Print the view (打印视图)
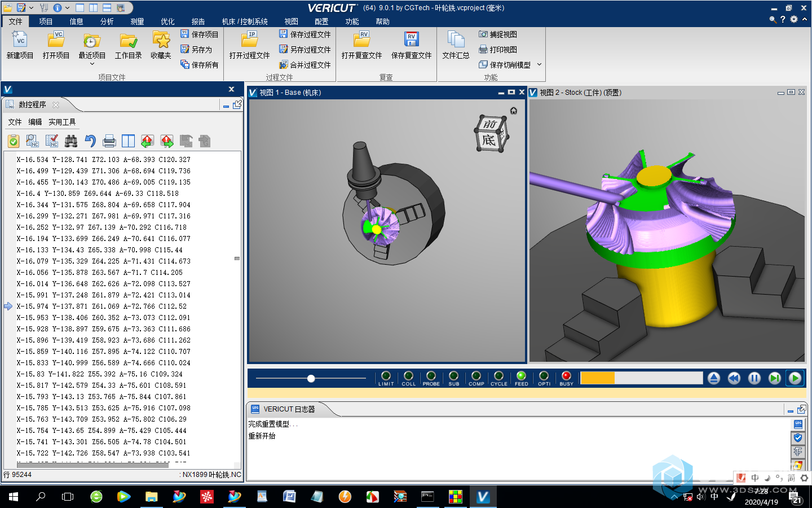The image size is (812, 508). pyautogui.click(x=498, y=50)
